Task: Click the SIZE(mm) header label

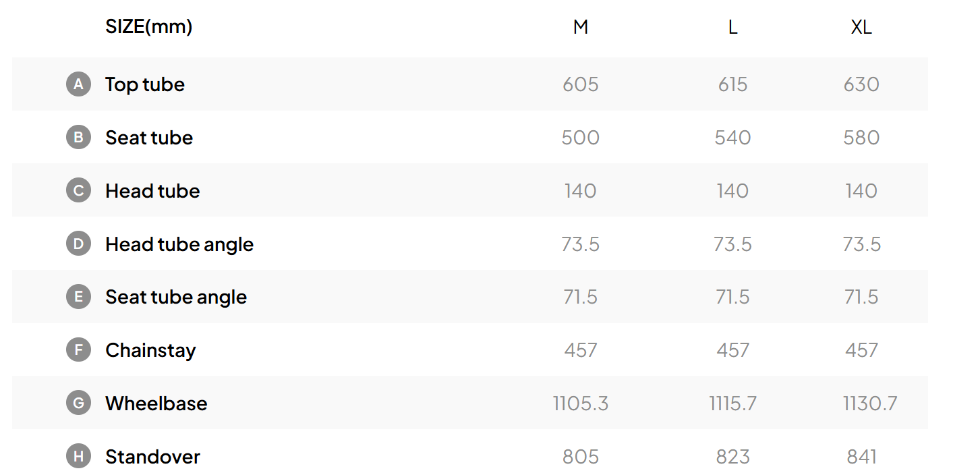Action: click(149, 27)
